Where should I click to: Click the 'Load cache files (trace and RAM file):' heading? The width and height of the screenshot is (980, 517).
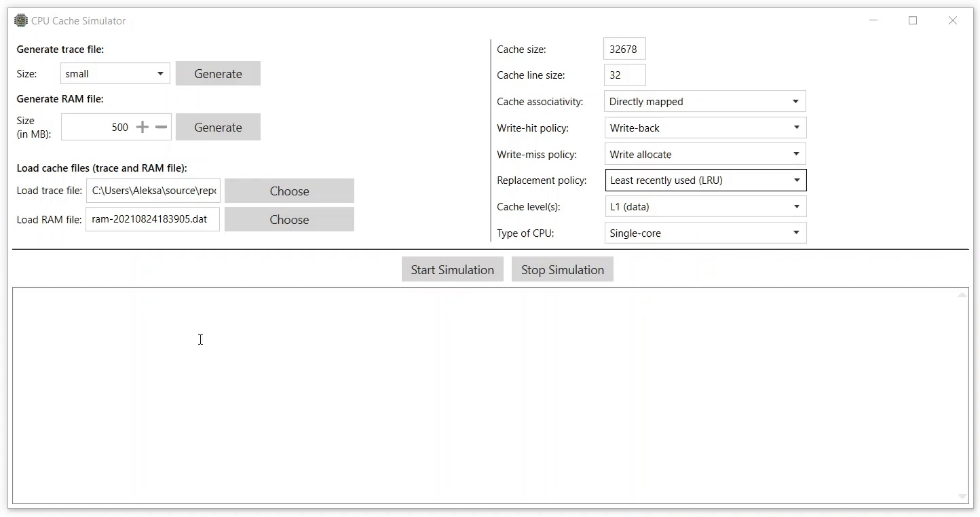pyautogui.click(x=102, y=168)
